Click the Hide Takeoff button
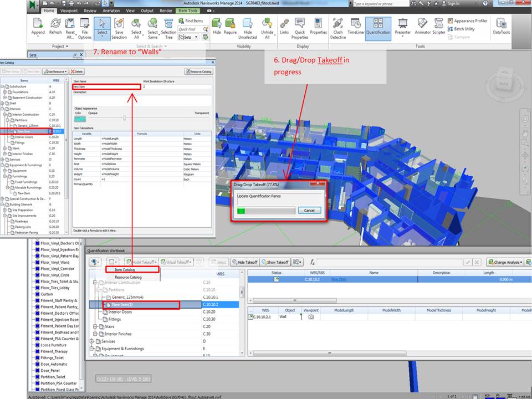This screenshot has width=532, height=399. click(245, 262)
